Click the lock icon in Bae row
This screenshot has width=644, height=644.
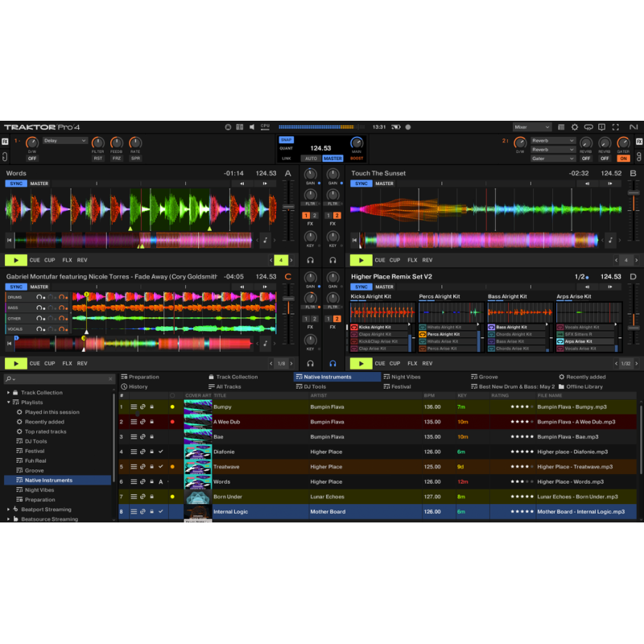[x=151, y=437]
